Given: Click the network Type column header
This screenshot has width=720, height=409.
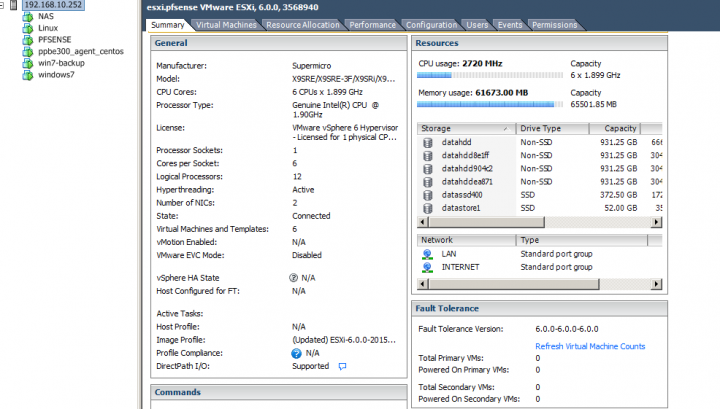Looking at the screenshot, I should click(581, 240).
